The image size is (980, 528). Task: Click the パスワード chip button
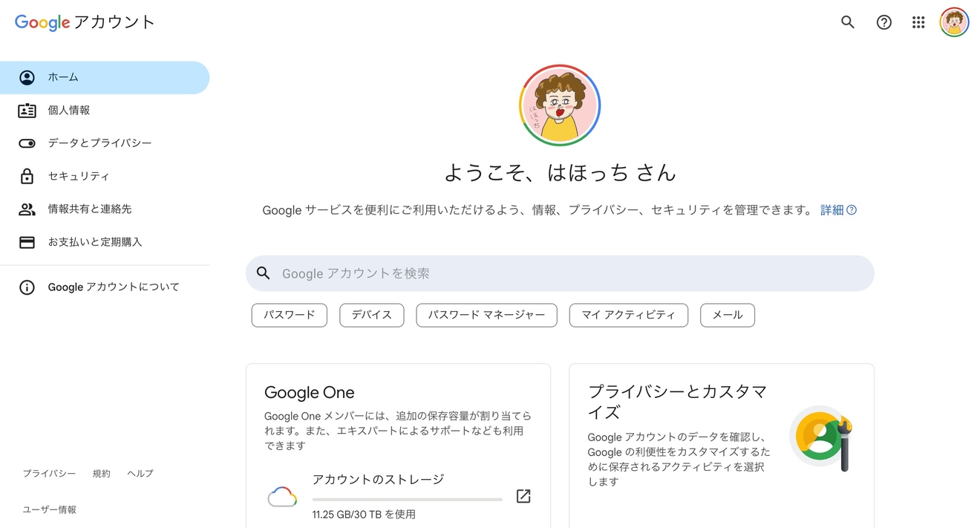click(x=290, y=315)
